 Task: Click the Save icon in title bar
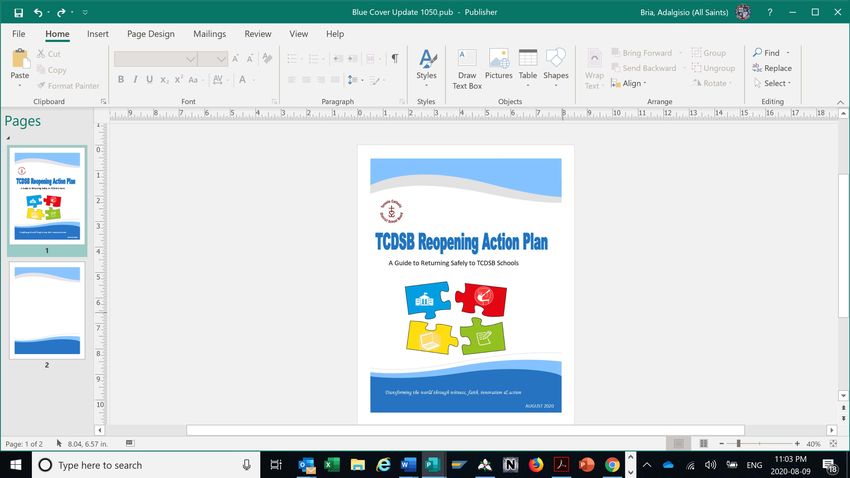pyautogui.click(x=18, y=12)
